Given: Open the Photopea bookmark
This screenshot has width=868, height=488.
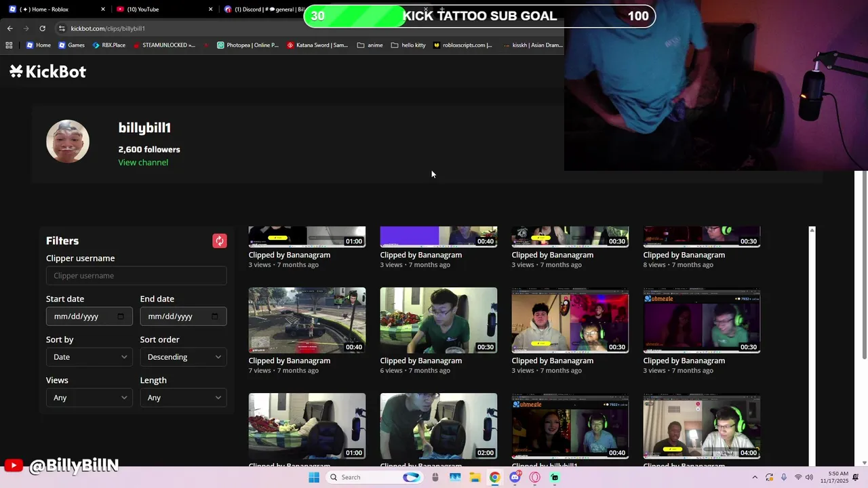Looking at the screenshot, I should [x=248, y=45].
